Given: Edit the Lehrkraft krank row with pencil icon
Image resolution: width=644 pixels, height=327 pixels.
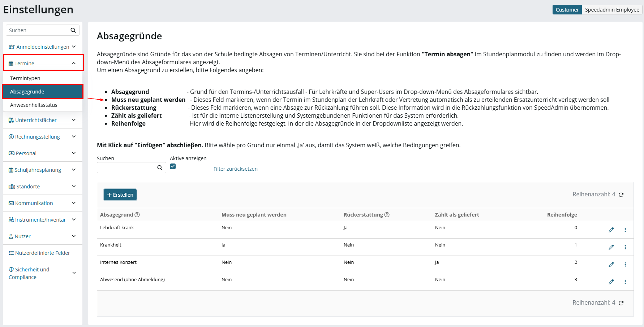Looking at the screenshot, I should 611,230.
